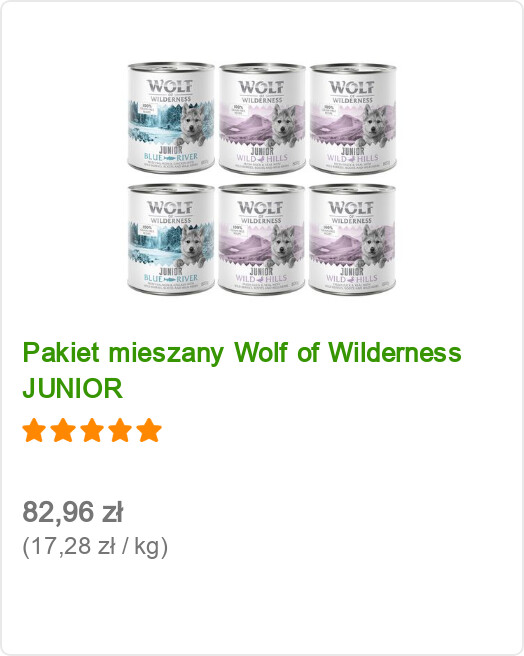The width and height of the screenshot is (524, 656).
Task: Open the bottom-left Blue River can image
Action: click(x=171, y=239)
